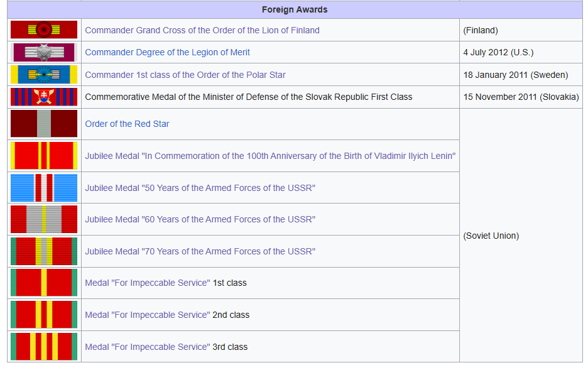Click the "For Impeccable Service" 2nd class link
Image resolution: width=588 pixels, height=370 pixels.
[x=147, y=315]
